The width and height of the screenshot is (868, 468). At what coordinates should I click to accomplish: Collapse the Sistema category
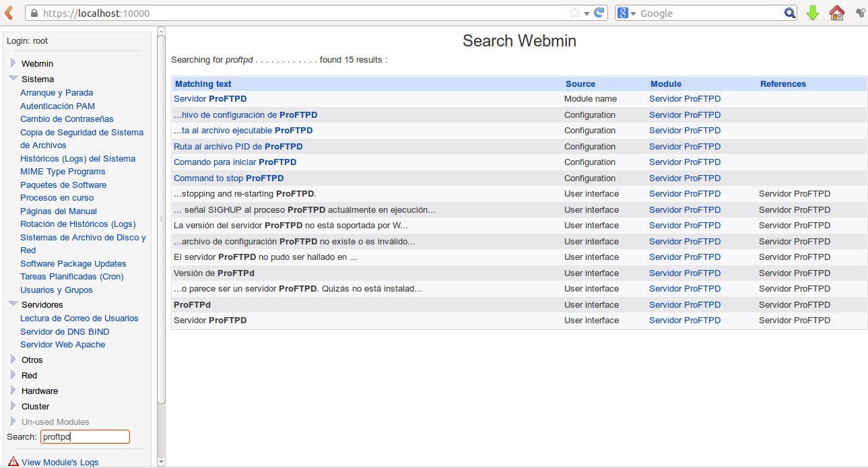tap(13, 79)
